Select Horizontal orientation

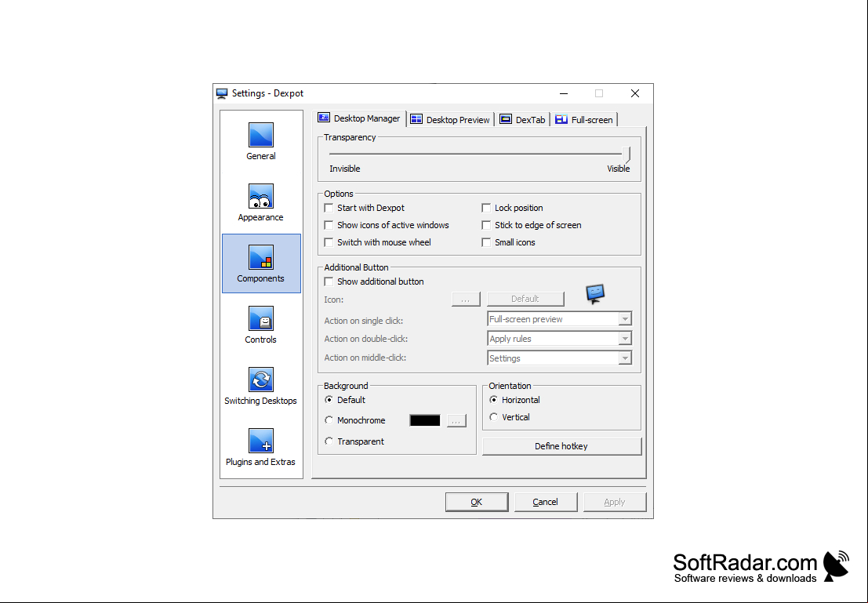pos(494,400)
